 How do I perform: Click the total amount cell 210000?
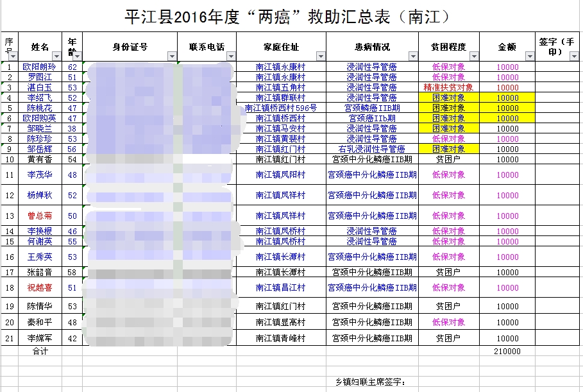click(x=507, y=352)
